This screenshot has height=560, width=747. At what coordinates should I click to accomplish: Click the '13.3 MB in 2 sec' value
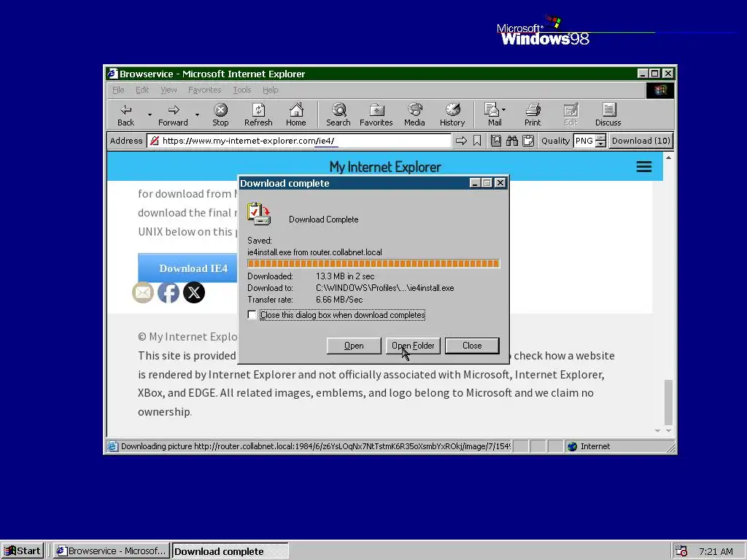click(345, 276)
